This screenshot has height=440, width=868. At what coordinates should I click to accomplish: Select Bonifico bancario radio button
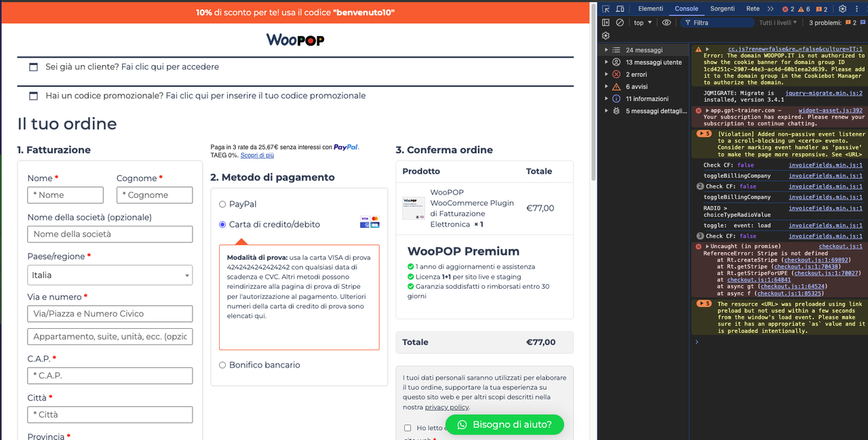tap(222, 365)
